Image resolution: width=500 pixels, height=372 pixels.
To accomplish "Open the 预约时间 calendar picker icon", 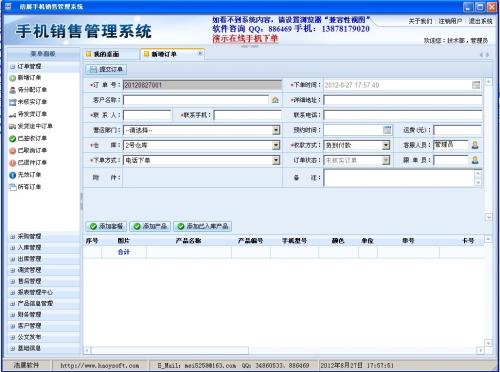I will [387, 130].
